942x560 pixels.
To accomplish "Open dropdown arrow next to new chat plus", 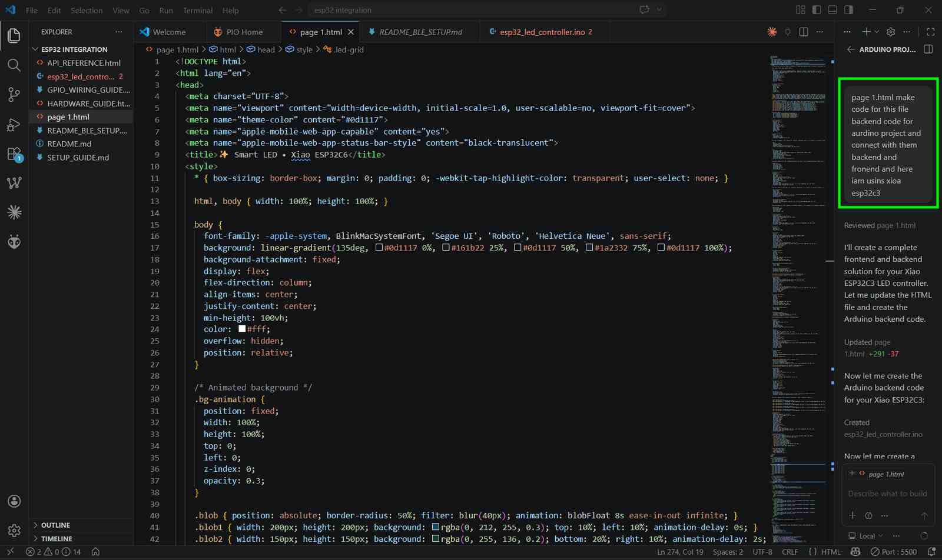I will pos(877,32).
